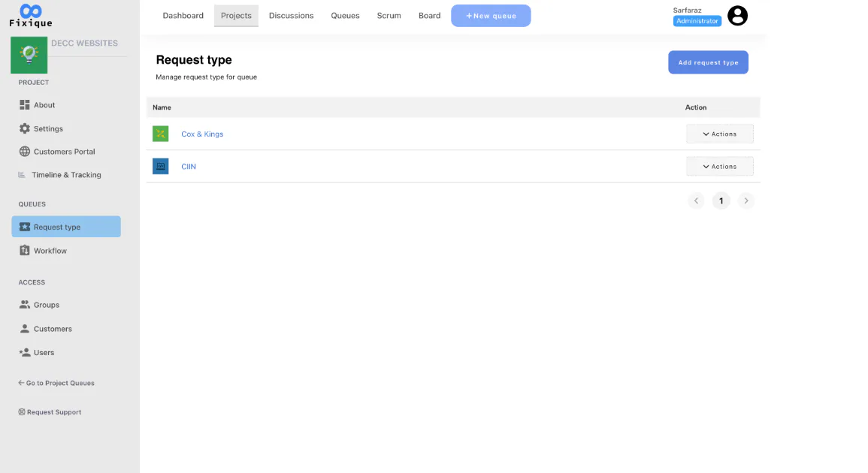Viewport: 868px width, 473px height.
Task: Click the CIIN blue request type icon
Action: [x=161, y=166]
